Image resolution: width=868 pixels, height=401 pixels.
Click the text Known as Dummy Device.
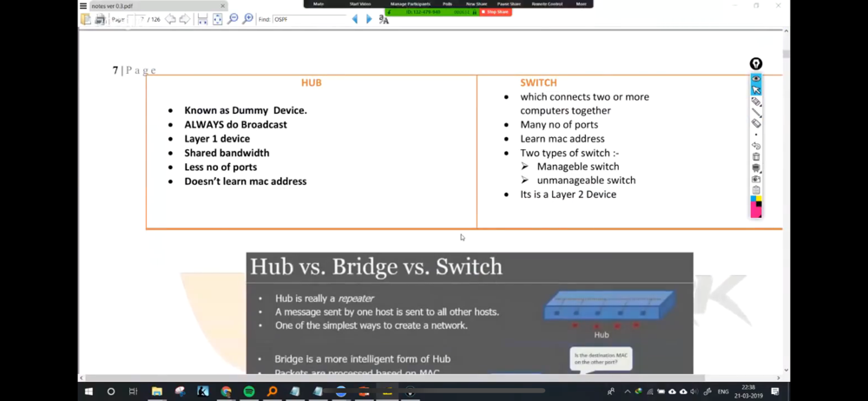[246, 110]
